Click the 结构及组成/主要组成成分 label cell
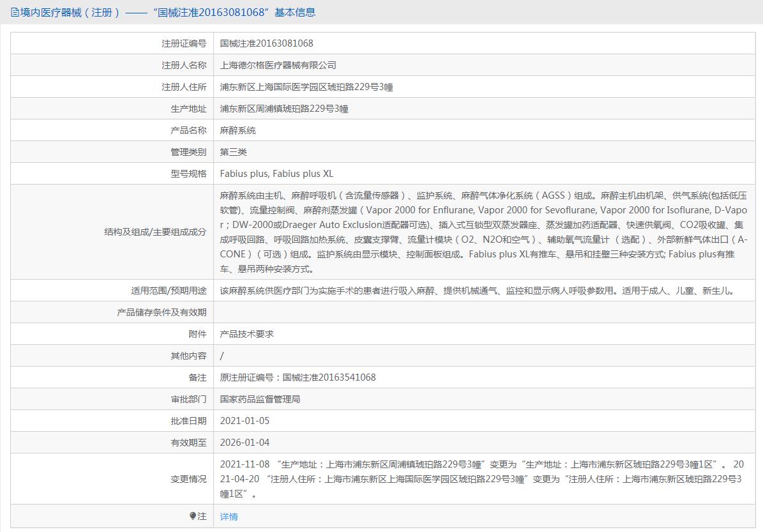The width and height of the screenshot is (763, 532). point(112,232)
